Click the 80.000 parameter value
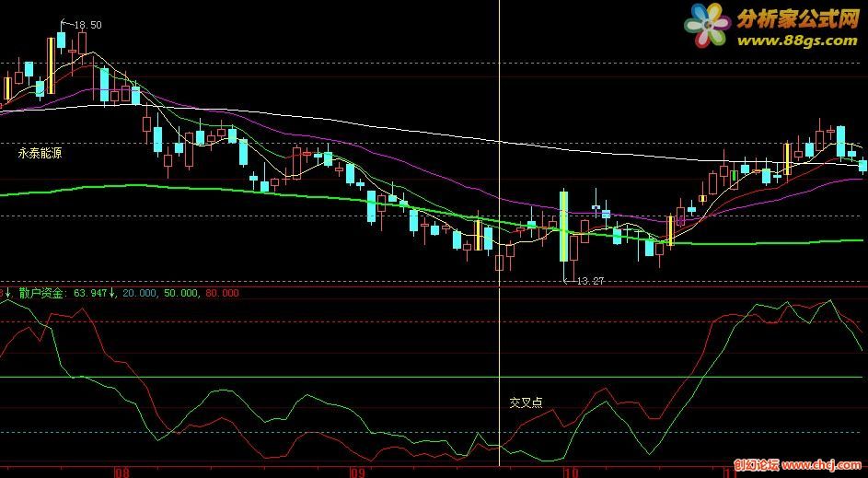Image resolution: width=868 pixels, height=478 pixels. (222, 293)
